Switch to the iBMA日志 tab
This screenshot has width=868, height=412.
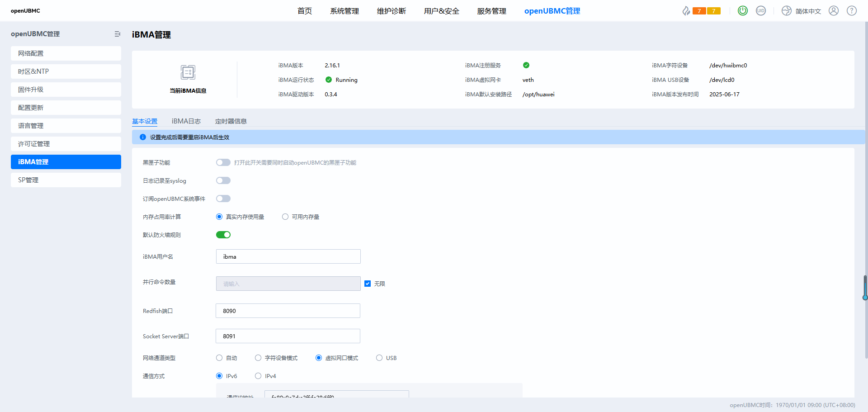pyautogui.click(x=186, y=121)
